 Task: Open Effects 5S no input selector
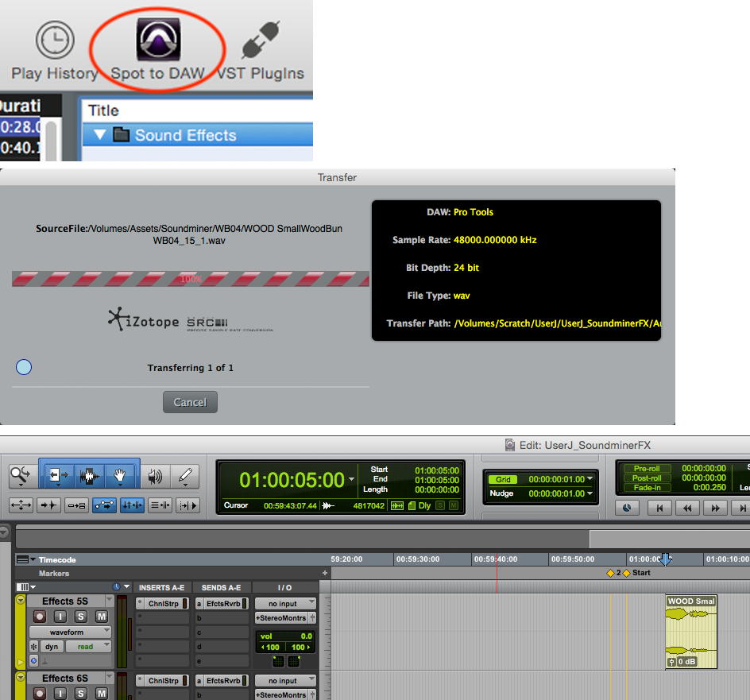click(285, 604)
